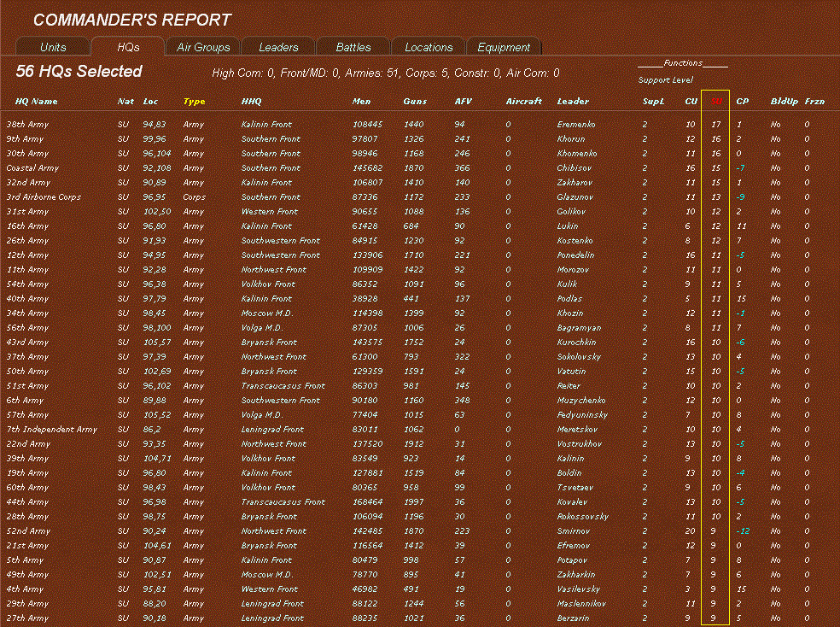This screenshot has width=840, height=627.
Task: Sort the report by the Men column
Action: coord(361,101)
